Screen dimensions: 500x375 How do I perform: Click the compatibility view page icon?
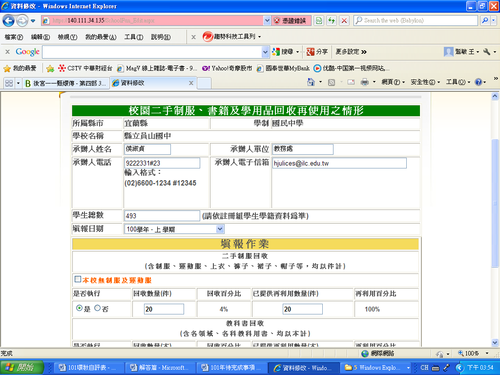click(x=319, y=21)
